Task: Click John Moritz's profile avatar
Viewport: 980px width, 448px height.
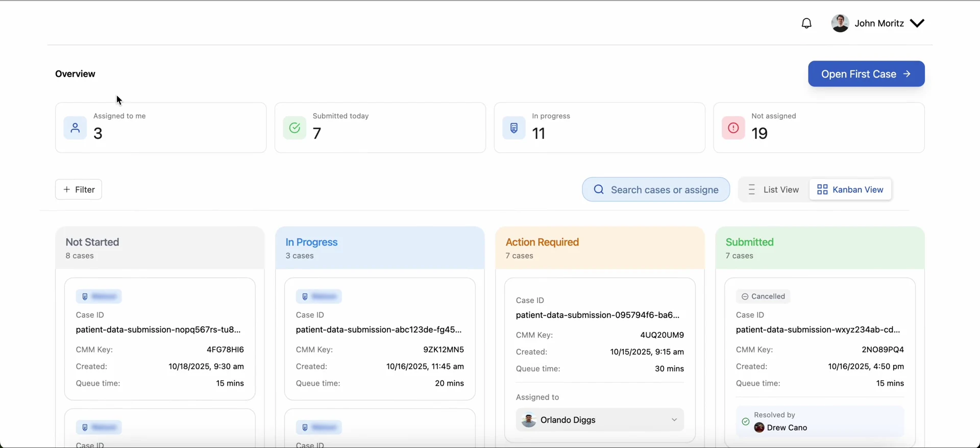Action: [840, 23]
